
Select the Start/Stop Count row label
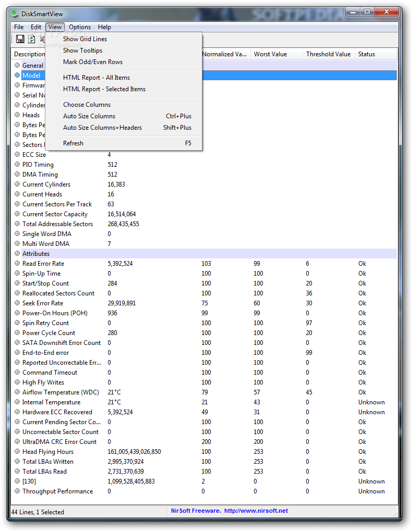pyautogui.click(x=45, y=283)
